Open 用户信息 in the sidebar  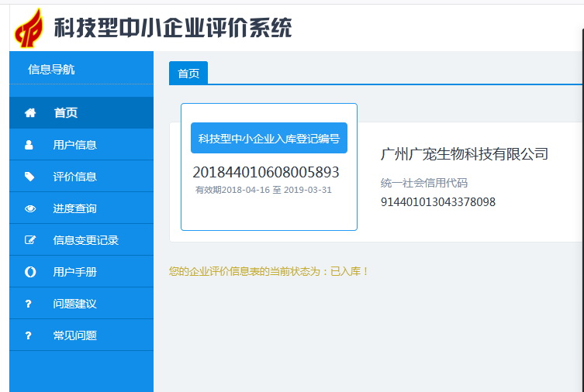[81, 145]
